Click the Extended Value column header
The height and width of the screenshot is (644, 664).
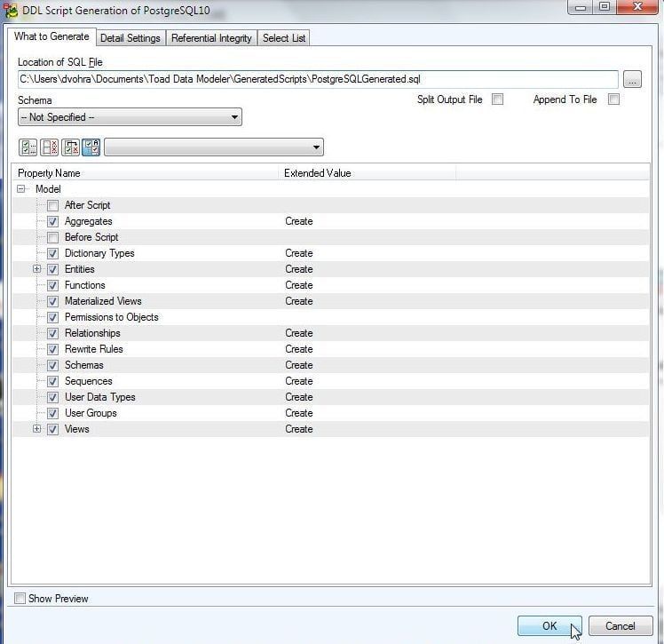tap(367, 173)
